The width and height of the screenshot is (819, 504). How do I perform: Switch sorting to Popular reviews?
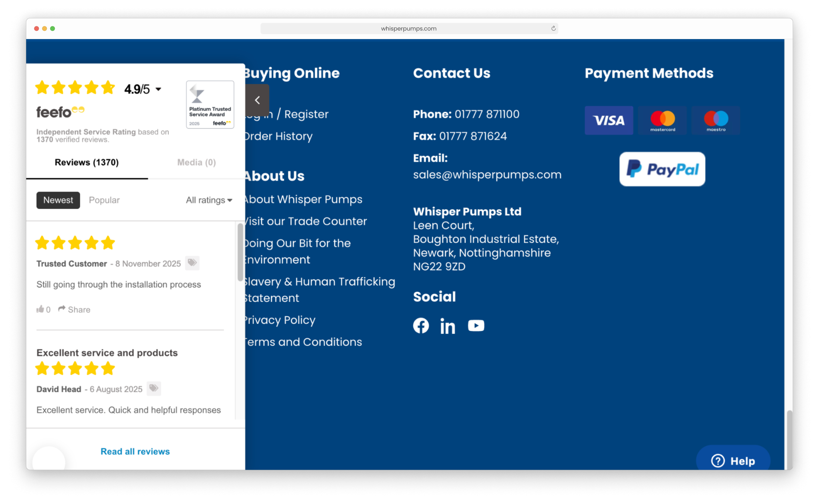point(104,200)
